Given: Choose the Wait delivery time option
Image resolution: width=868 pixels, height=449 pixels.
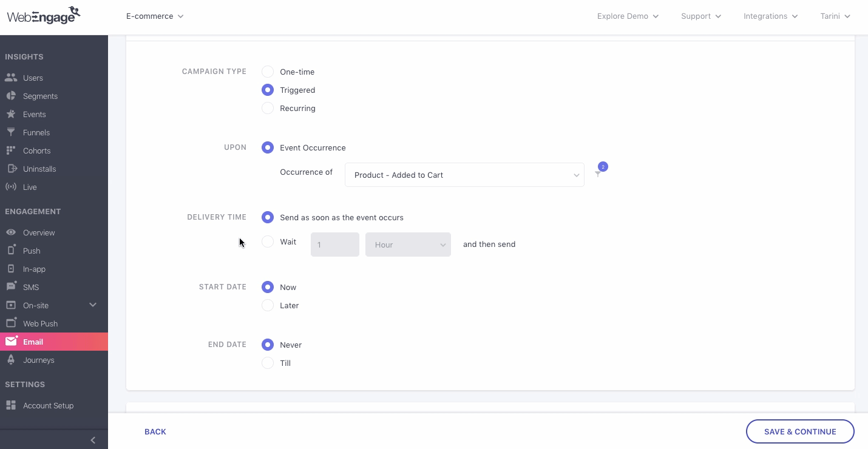Looking at the screenshot, I should pyautogui.click(x=268, y=241).
